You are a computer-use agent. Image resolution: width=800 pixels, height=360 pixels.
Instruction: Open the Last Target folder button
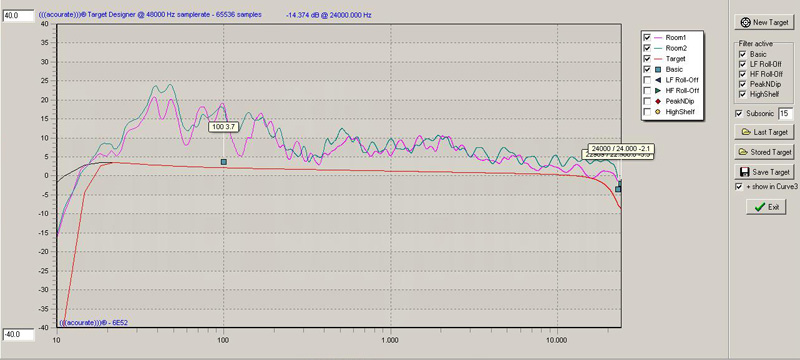coord(764,132)
